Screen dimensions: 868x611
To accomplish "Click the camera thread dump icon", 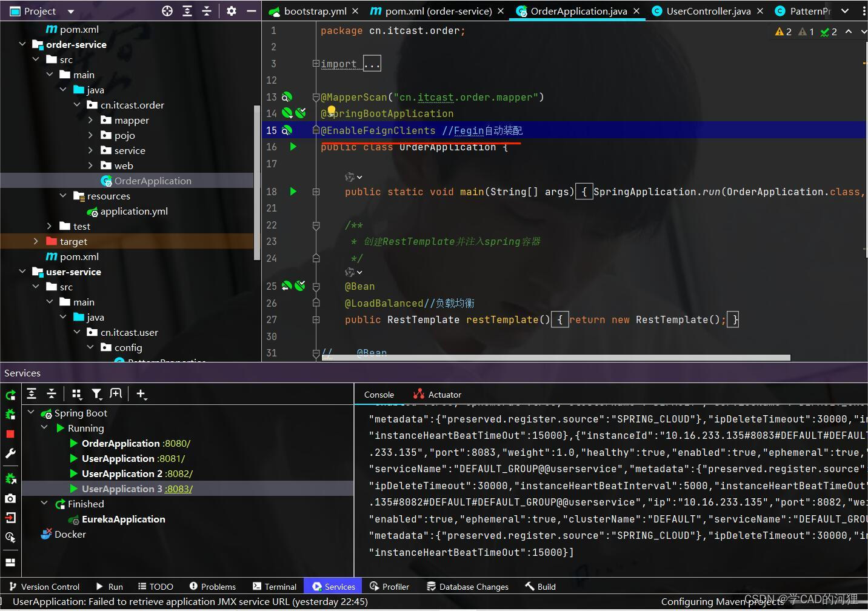I will point(10,498).
